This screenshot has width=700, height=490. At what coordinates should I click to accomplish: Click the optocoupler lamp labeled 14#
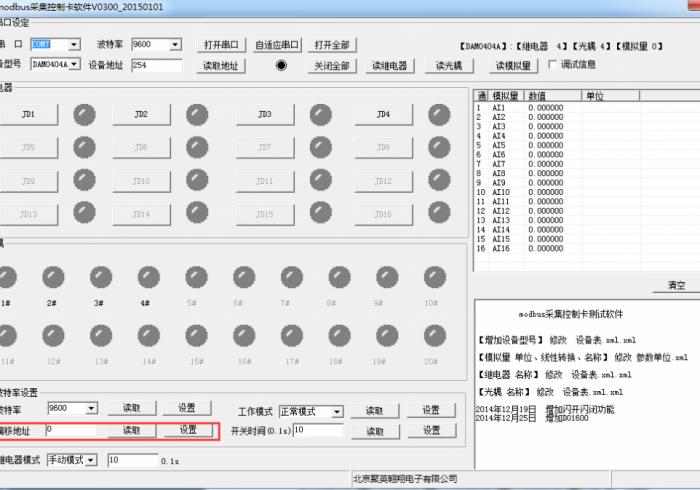point(146,336)
